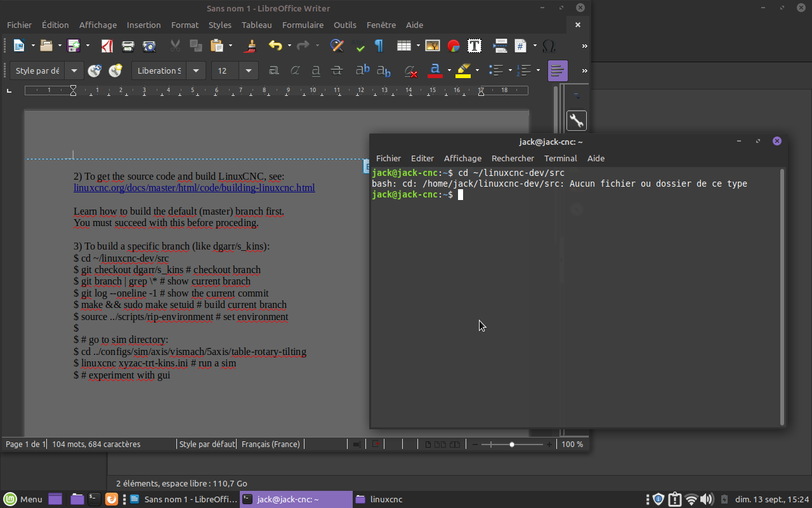This screenshot has width=812, height=508.
Task: Click the Insert Table icon
Action: click(403, 46)
